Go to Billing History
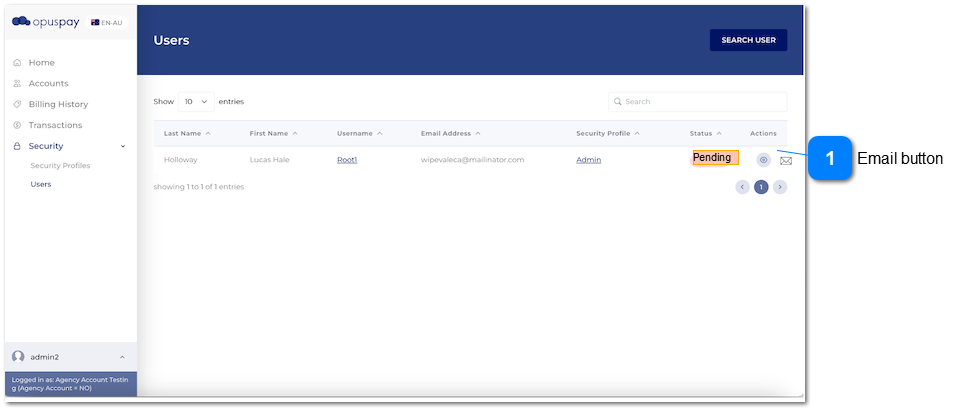 tap(58, 104)
